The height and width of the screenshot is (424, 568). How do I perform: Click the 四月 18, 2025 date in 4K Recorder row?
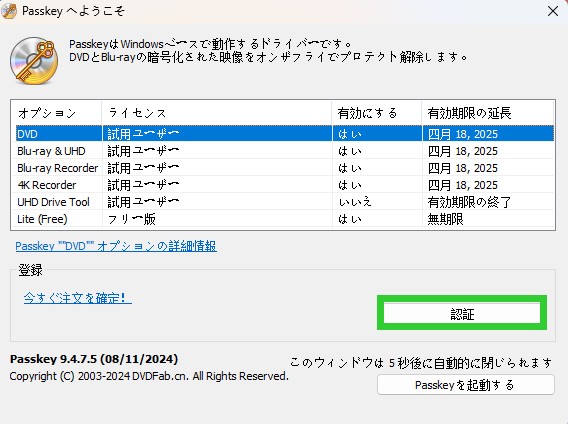pos(463,185)
